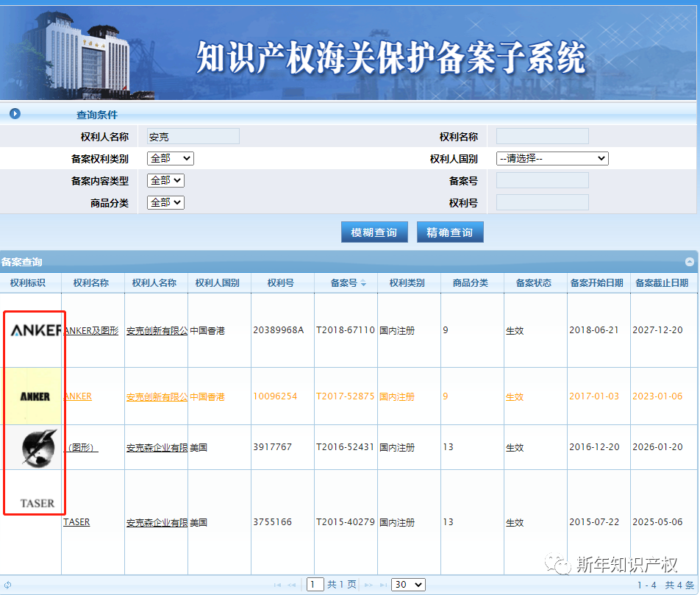Jump to first page using pagination icon
This screenshot has height=595, width=700.
click(277, 584)
